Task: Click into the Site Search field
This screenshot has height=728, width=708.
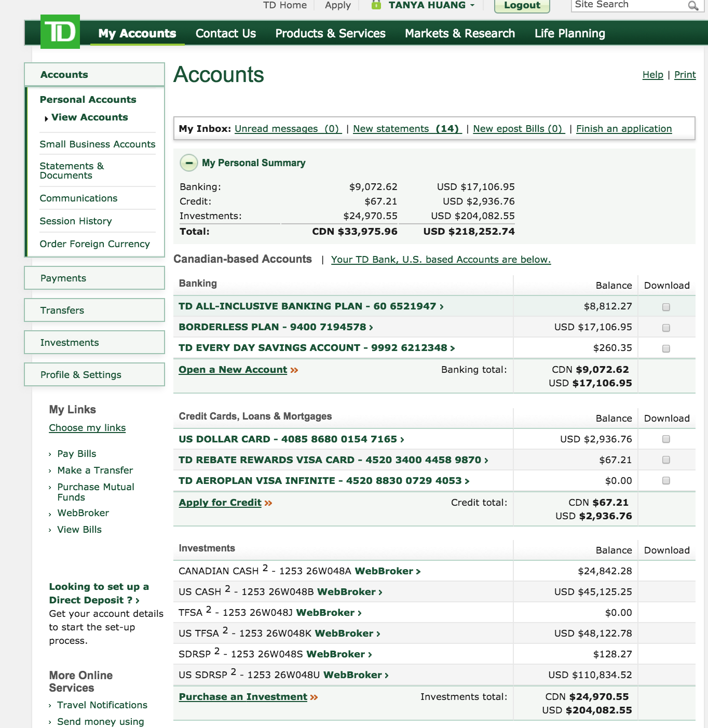Action: [x=629, y=5]
